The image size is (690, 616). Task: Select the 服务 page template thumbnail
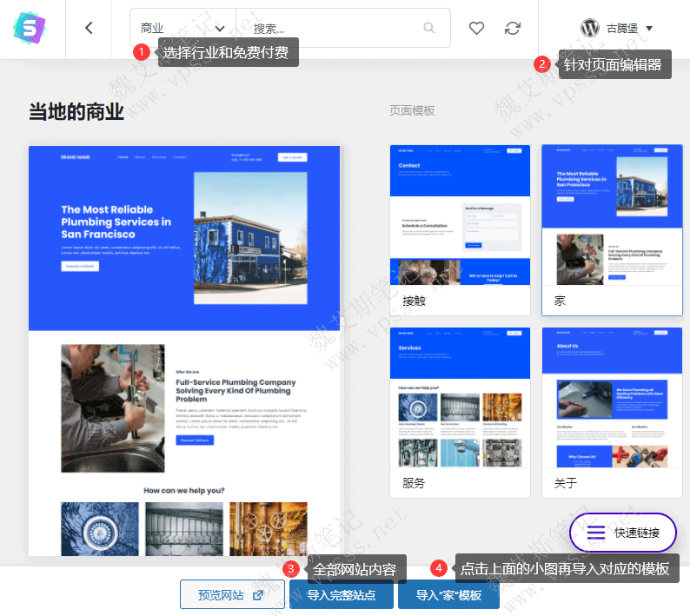[460, 398]
